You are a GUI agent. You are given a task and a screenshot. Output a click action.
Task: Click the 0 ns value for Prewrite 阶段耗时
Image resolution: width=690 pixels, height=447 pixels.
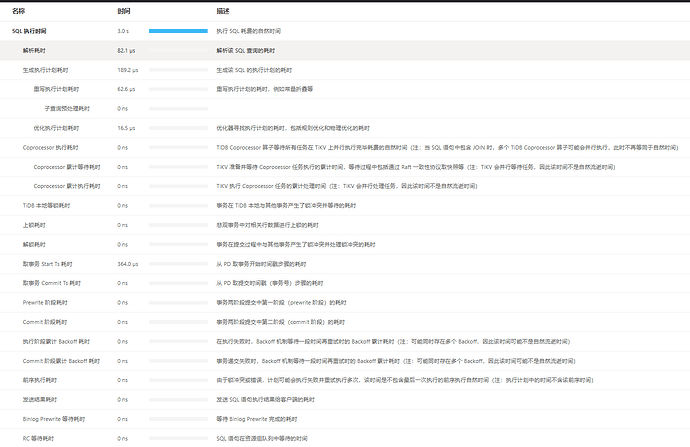[x=122, y=302]
